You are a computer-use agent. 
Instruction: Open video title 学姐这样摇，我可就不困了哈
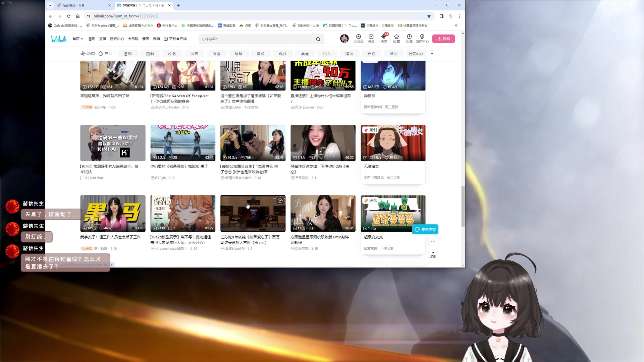105,96
